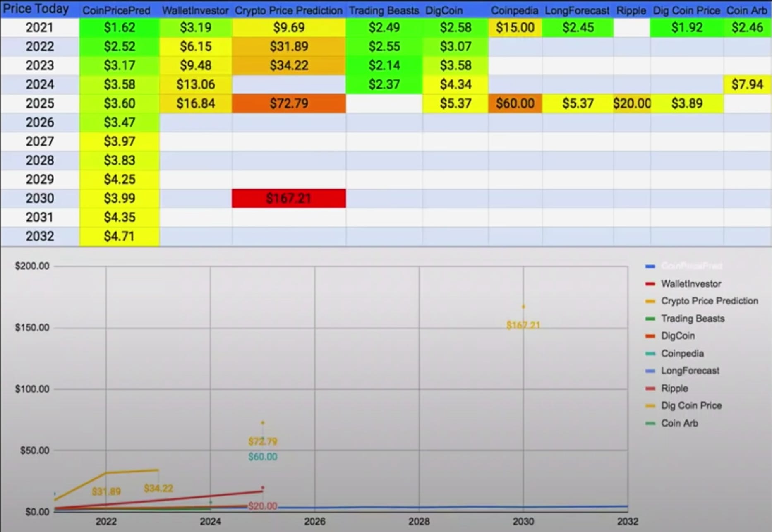Click the $4.71 cell

coord(120,237)
